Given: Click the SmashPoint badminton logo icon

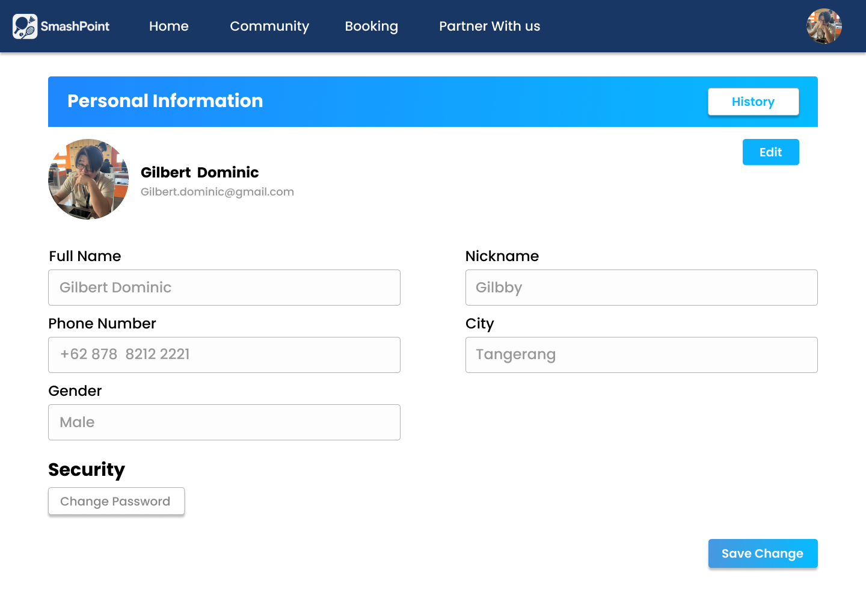Looking at the screenshot, I should click(x=25, y=26).
